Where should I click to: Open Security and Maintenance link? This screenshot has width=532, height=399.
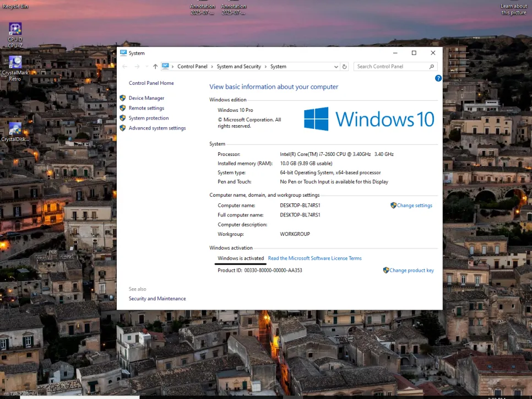tap(157, 299)
